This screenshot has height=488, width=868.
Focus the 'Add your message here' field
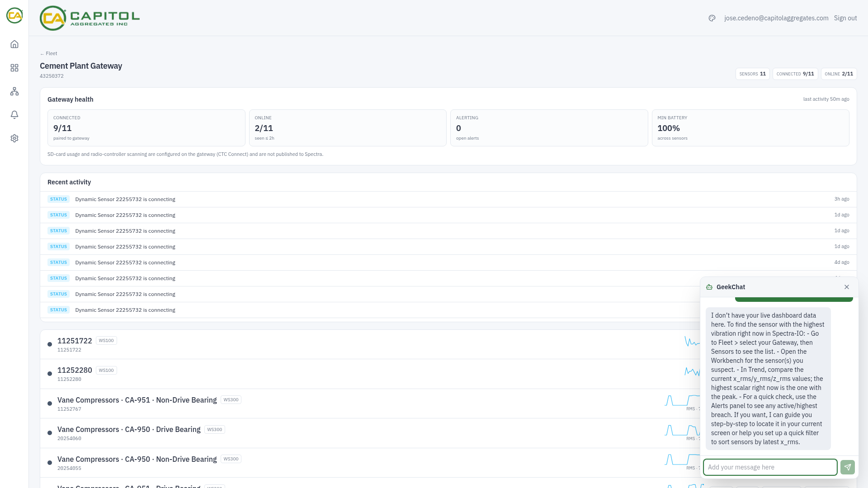click(x=770, y=467)
